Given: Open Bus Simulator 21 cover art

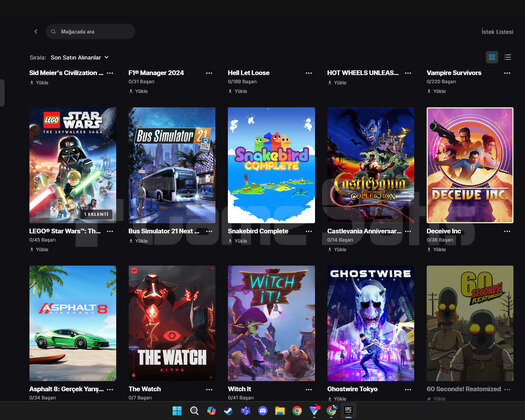Looking at the screenshot, I should click(x=172, y=165).
